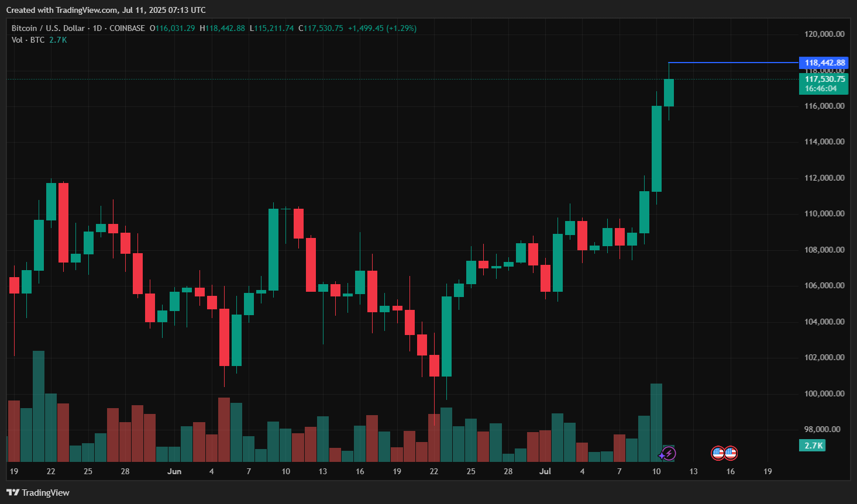Click the Jul label on the time axis
The width and height of the screenshot is (857, 504).
[545, 471]
